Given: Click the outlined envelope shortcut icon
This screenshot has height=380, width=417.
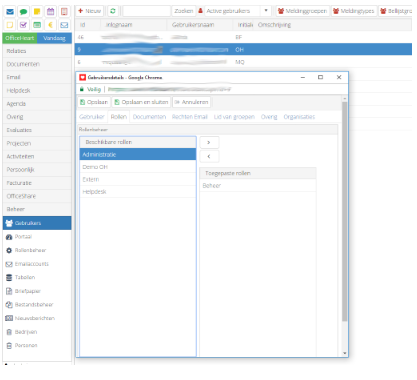Looking at the screenshot, I should pos(64,25).
